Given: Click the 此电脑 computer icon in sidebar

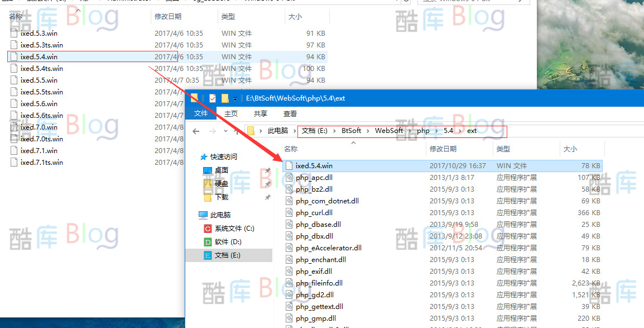Looking at the screenshot, I should point(203,215).
